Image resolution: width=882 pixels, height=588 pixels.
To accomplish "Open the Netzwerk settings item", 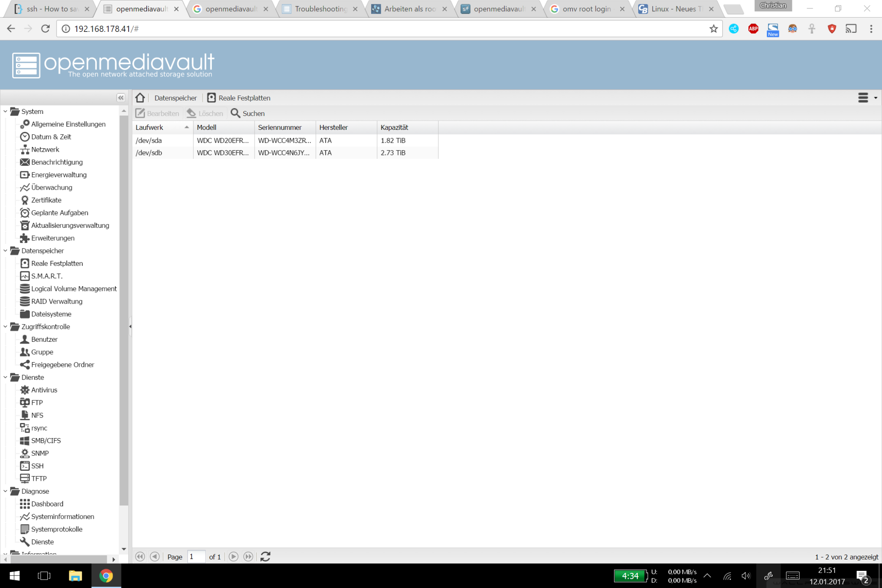I will pyautogui.click(x=45, y=149).
